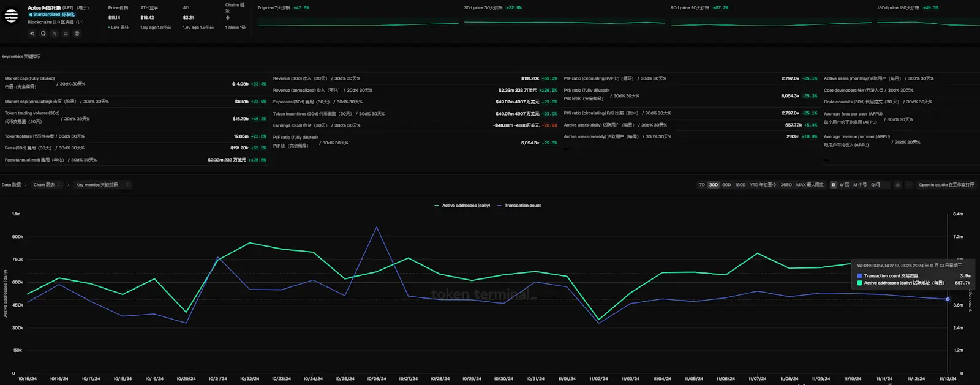Switch granularity to weekly (W)

(844, 185)
